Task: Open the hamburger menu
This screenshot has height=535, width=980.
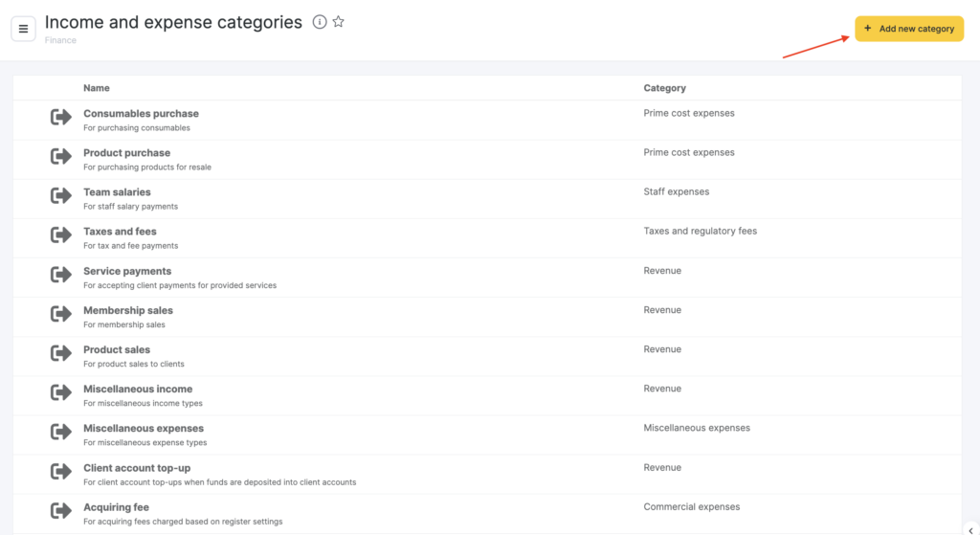Action: click(23, 29)
